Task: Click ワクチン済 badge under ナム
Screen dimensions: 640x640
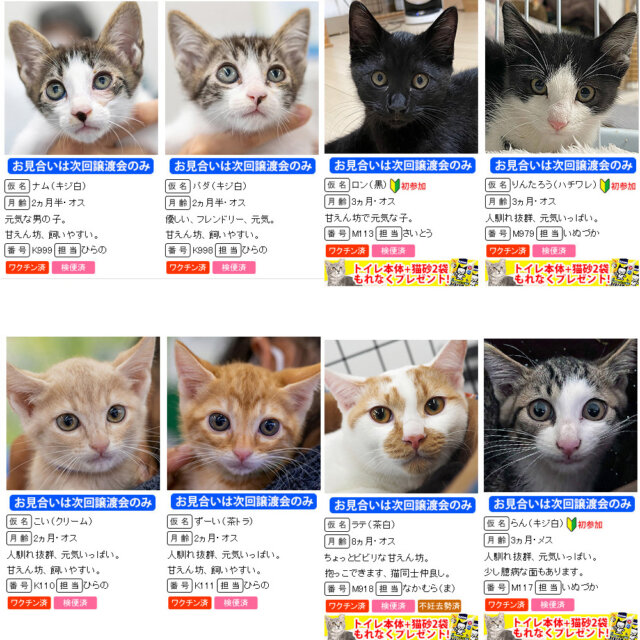Action: [27, 268]
